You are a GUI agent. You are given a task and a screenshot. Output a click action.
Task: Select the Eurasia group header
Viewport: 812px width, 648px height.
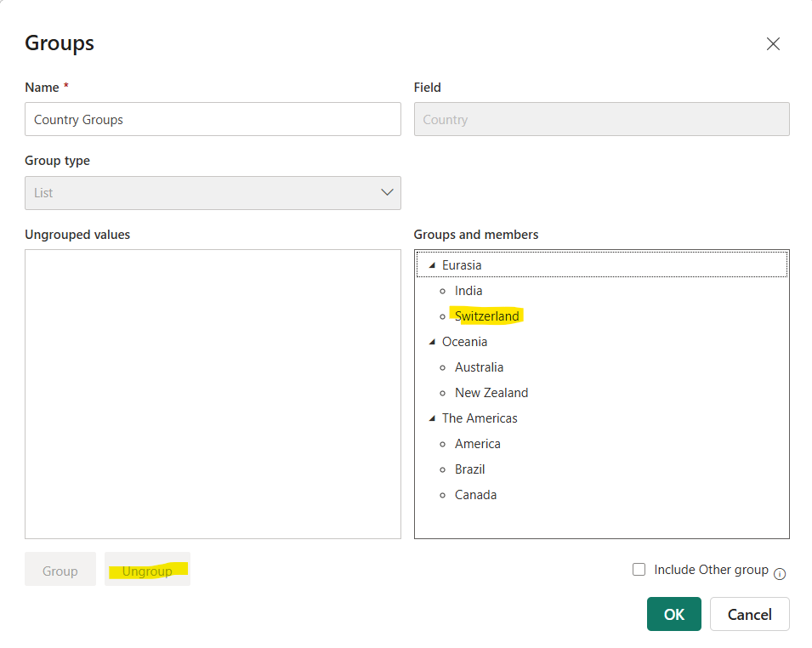(462, 264)
